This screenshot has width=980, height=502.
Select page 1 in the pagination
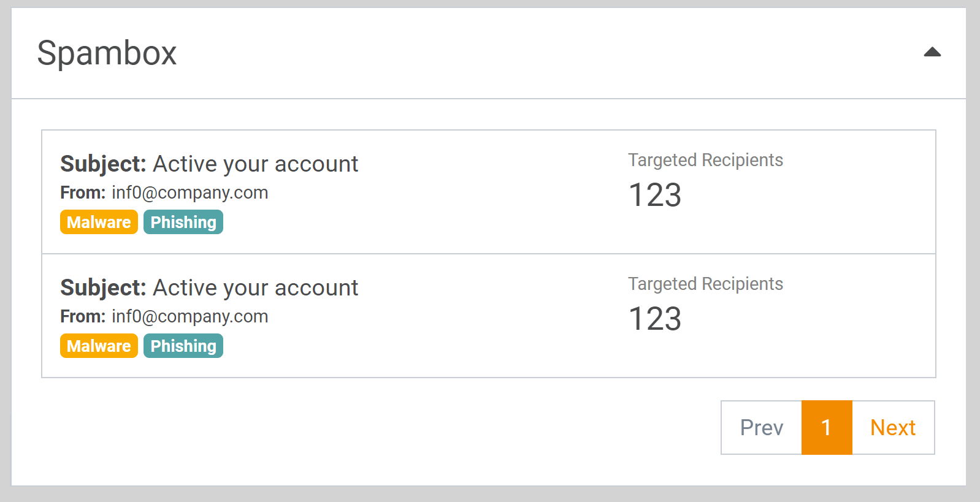pos(827,427)
